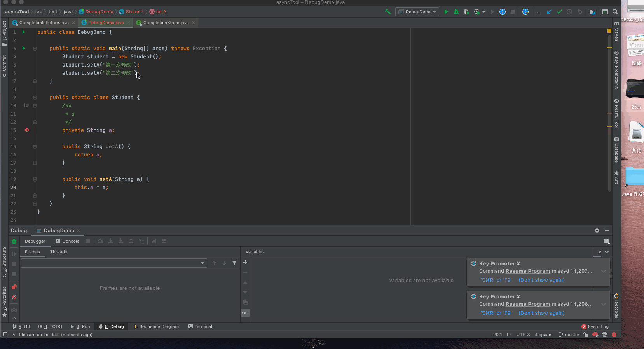Collapse the Student class fold marker on line 9
The height and width of the screenshot is (349, 644).
[x=35, y=98]
